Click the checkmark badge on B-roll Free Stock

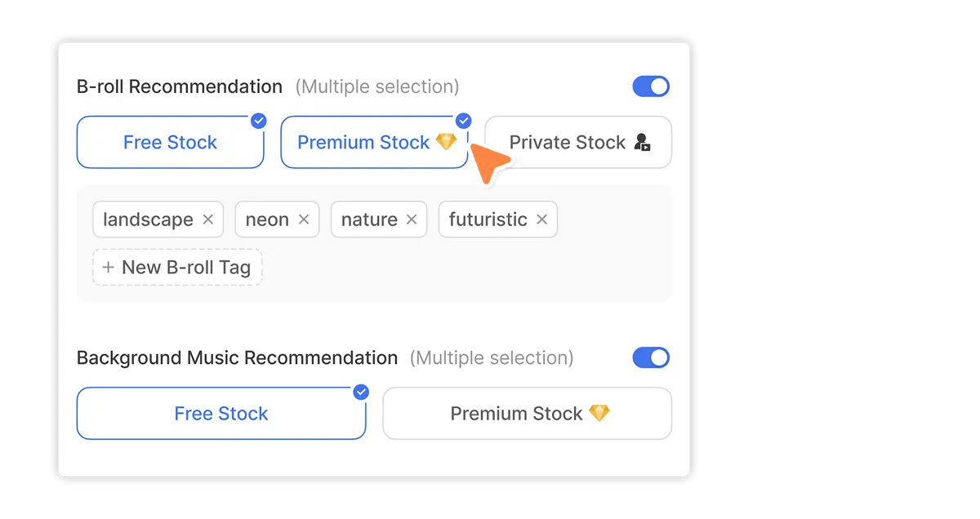click(x=259, y=121)
